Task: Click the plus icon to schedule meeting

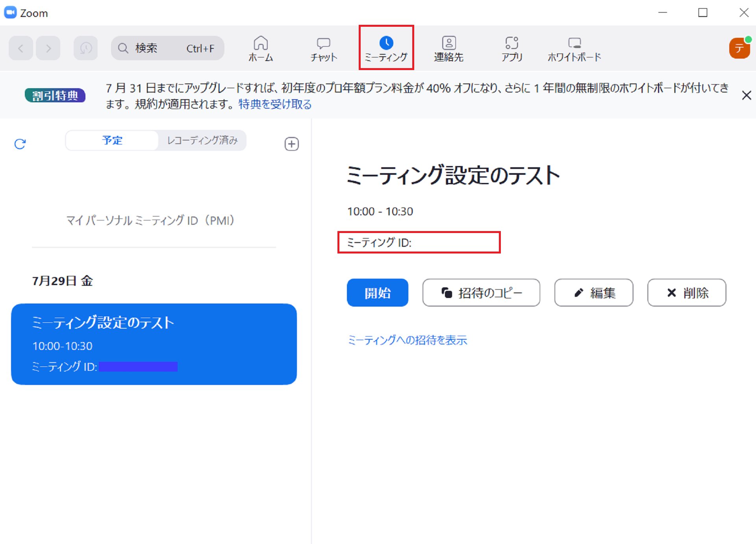Action: pyautogui.click(x=291, y=144)
